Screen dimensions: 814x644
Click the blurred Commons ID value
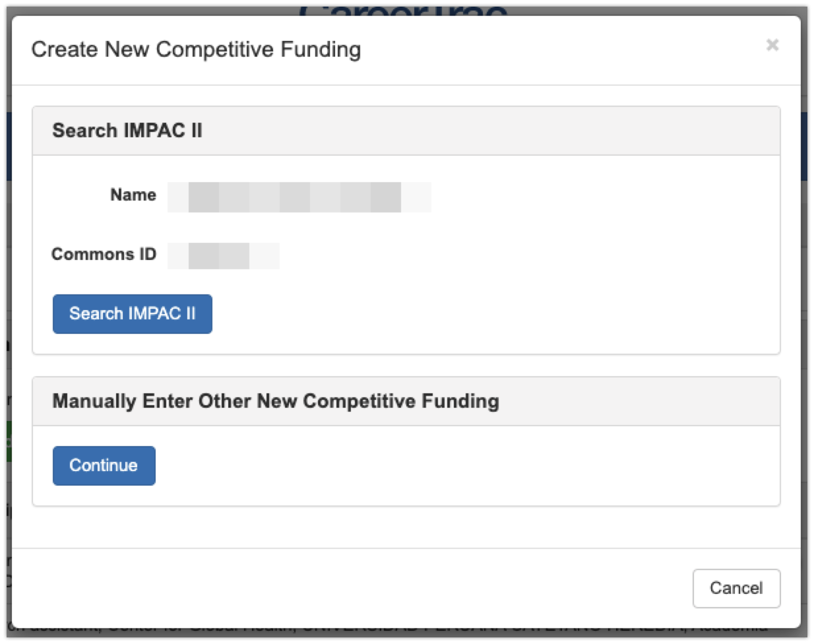click(223, 256)
